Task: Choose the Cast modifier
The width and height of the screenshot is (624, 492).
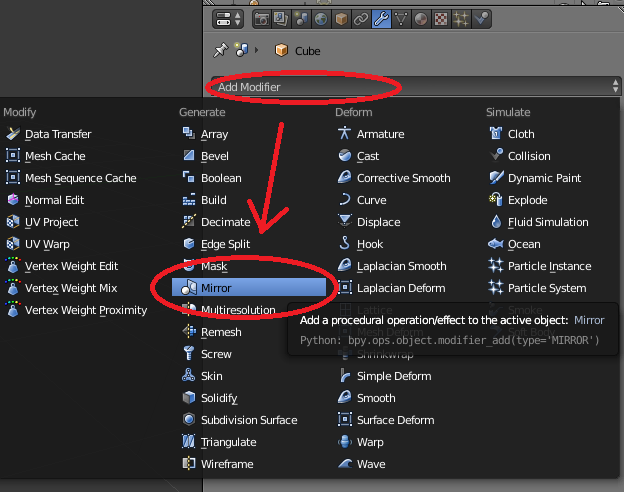Action: 358,156
